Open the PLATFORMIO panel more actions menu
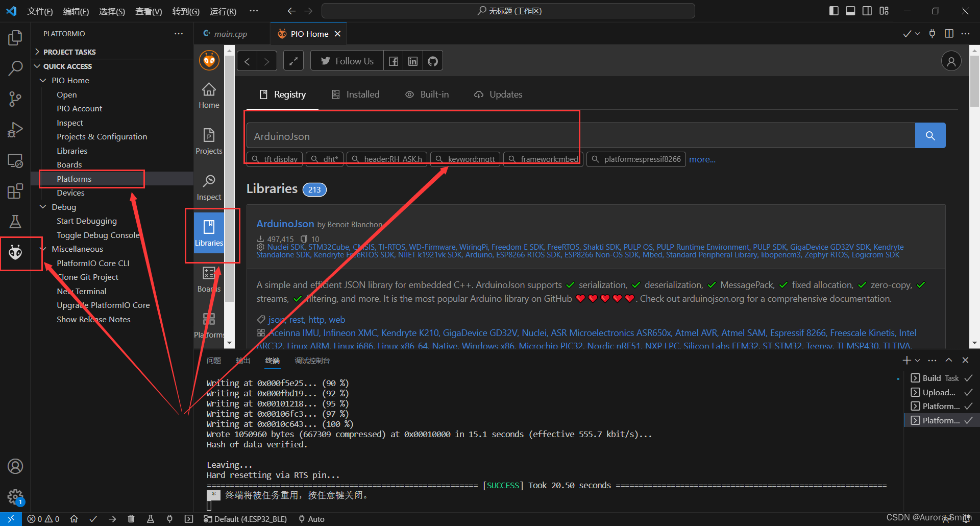This screenshot has width=980, height=526. tap(179, 34)
